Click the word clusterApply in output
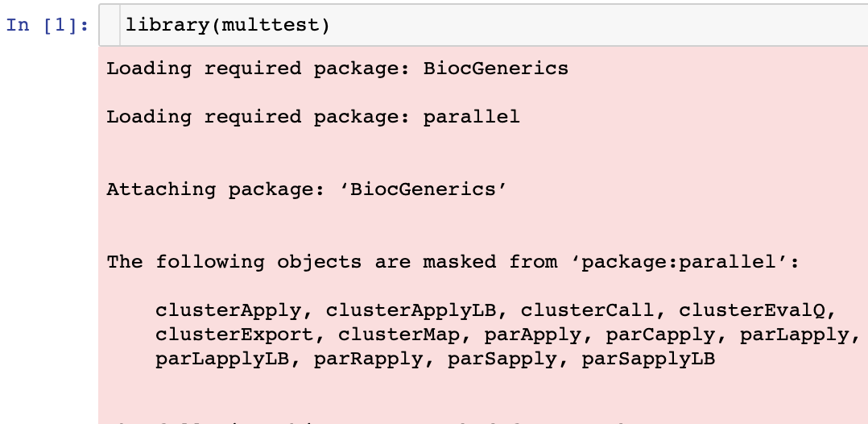Screen dimensions: 868x424 (228, 310)
